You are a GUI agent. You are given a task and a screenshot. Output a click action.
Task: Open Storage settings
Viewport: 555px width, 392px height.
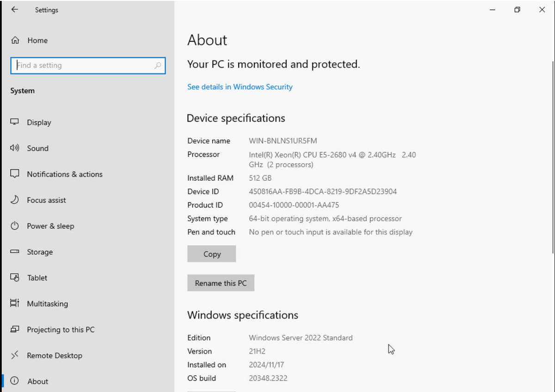[x=40, y=251]
